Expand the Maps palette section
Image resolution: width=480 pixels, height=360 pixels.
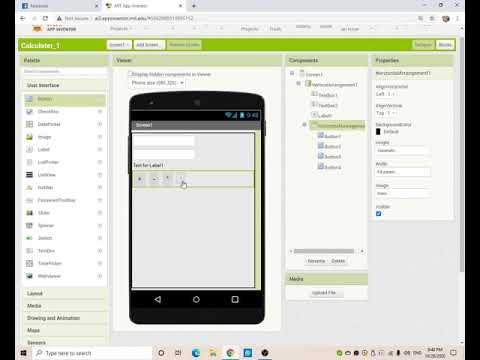[x=65, y=330]
